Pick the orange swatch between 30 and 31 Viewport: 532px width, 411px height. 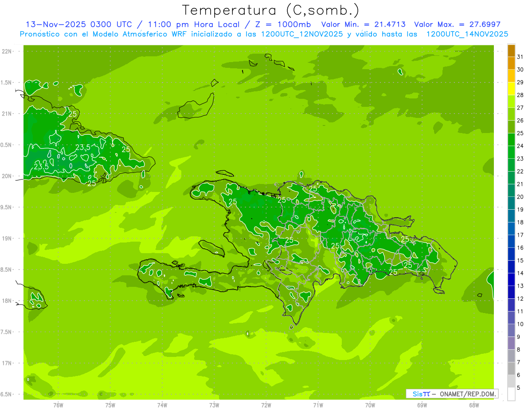(x=511, y=63)
